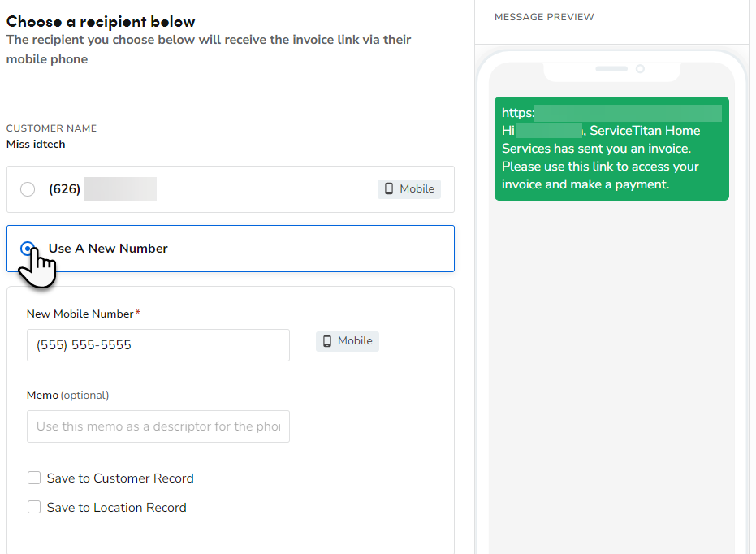Viewport: 756px width, 554px height.
Task: Click the green message bubble text
Action: [601, 158]
